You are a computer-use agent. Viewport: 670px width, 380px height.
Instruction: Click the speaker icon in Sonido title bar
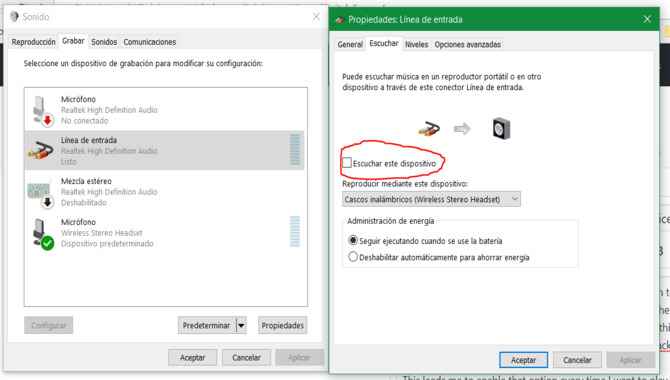[x=15, y=16]
